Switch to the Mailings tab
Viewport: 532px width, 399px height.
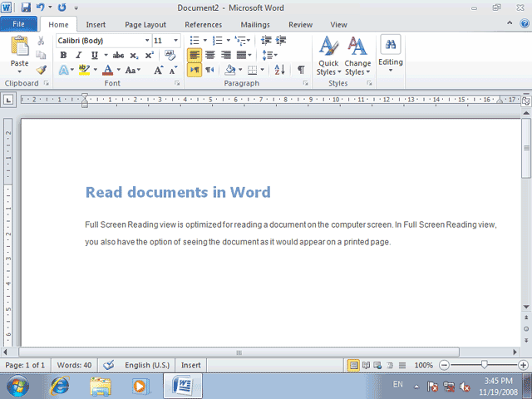[255, 25]
